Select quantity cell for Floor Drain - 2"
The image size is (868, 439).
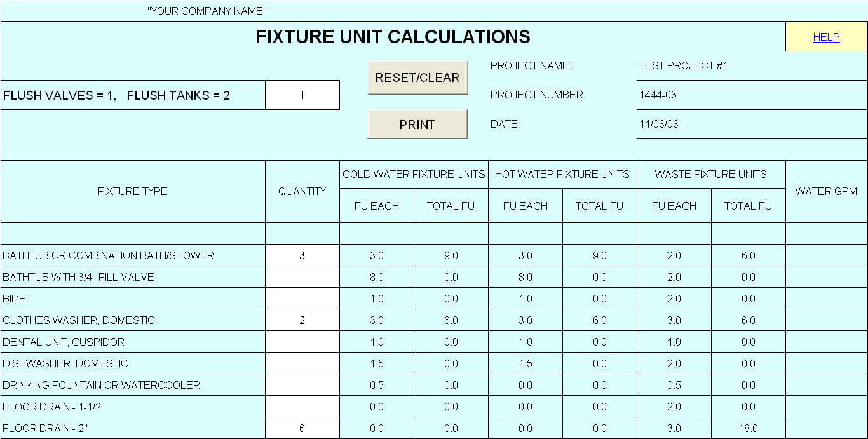[x=302, y=428]
